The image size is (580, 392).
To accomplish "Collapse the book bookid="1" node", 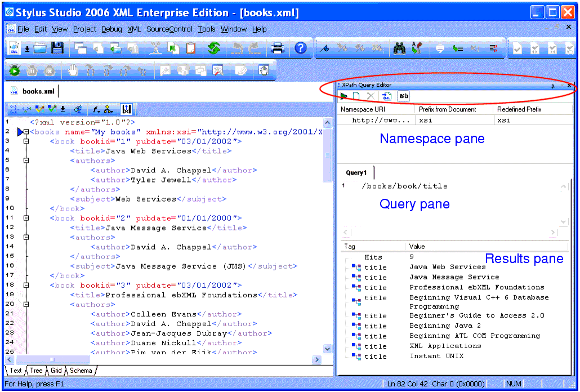I will click(x=26, y=141).
